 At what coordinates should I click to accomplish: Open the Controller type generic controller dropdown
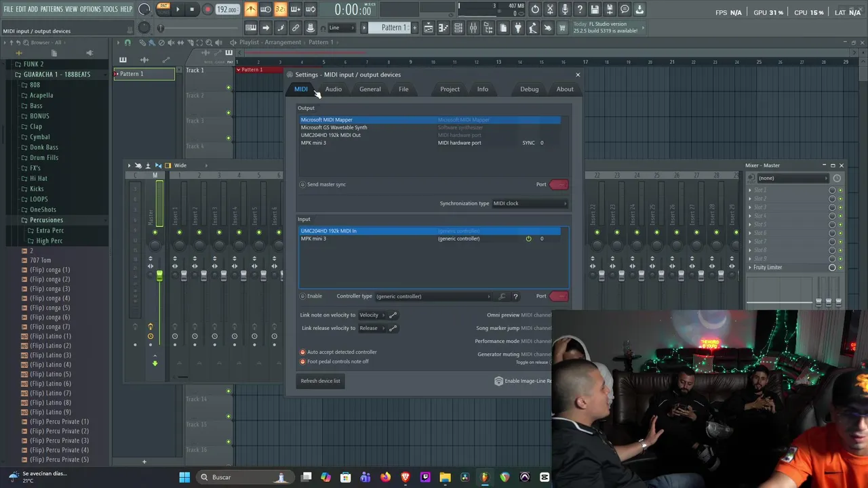[x=433, y=296]
